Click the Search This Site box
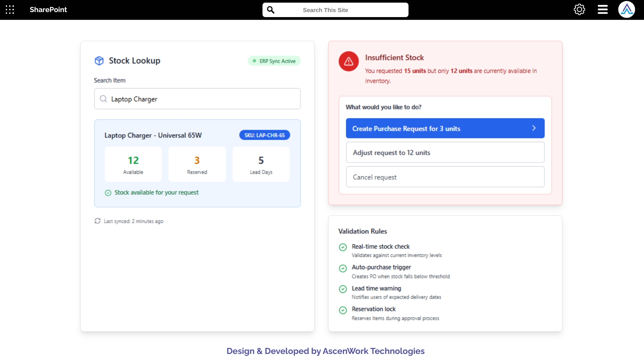 click(335, 10)
